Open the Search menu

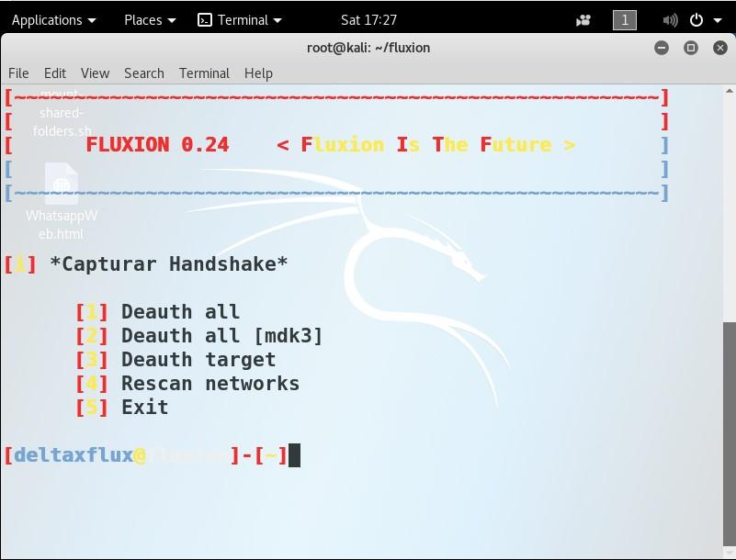click(x=144, y=73)
